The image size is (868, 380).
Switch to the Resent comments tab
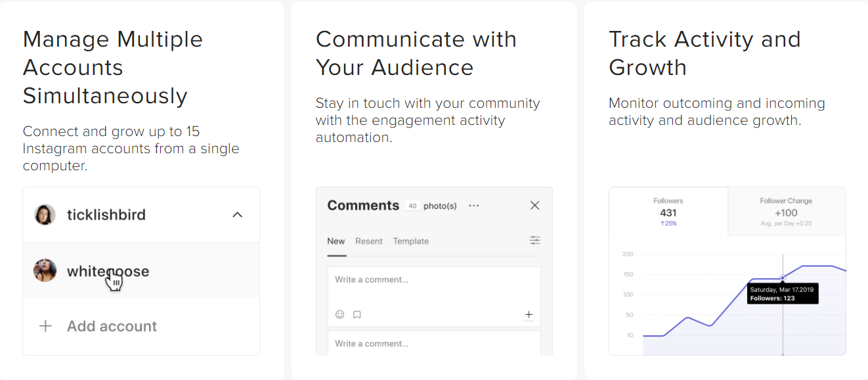(369, 241)
